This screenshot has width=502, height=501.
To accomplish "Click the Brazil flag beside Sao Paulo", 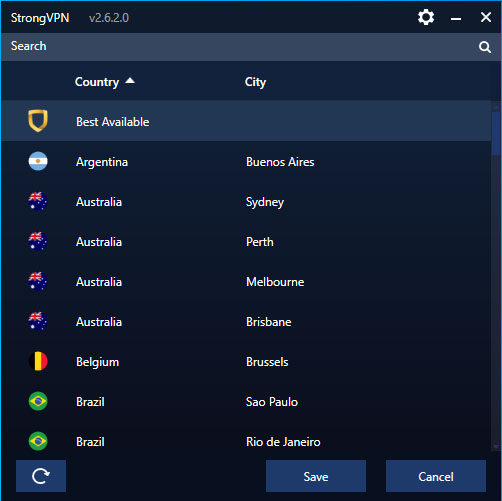I will 38,401.
